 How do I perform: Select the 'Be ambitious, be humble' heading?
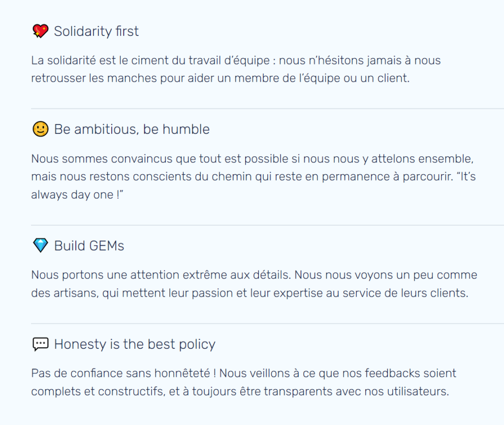(x=132, y=129)
